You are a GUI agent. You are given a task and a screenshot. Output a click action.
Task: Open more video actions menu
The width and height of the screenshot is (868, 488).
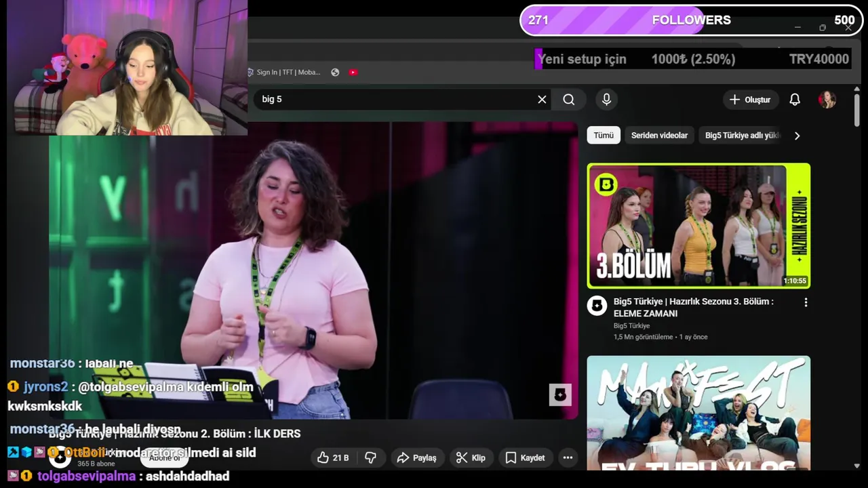click(x=568, y=458)
